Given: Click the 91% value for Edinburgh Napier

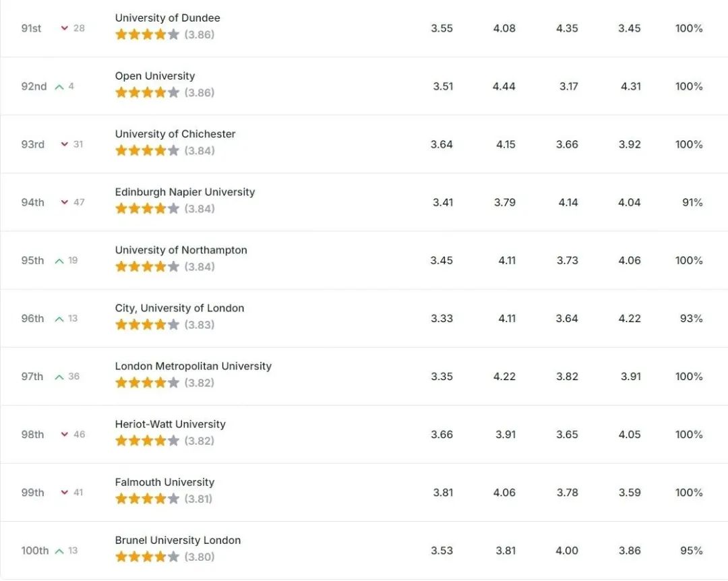Looking at the screenshot, I should (x=692, y=202).
